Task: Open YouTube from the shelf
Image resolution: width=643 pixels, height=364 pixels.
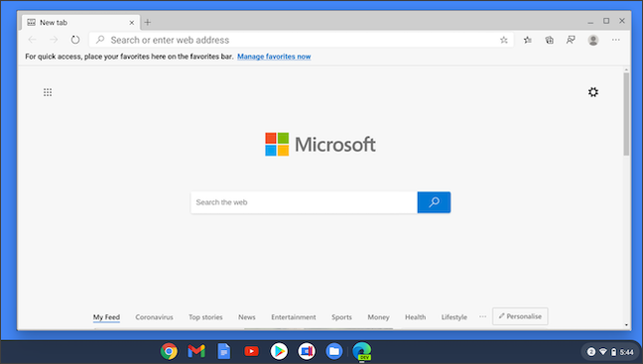Action: point(251,351)
